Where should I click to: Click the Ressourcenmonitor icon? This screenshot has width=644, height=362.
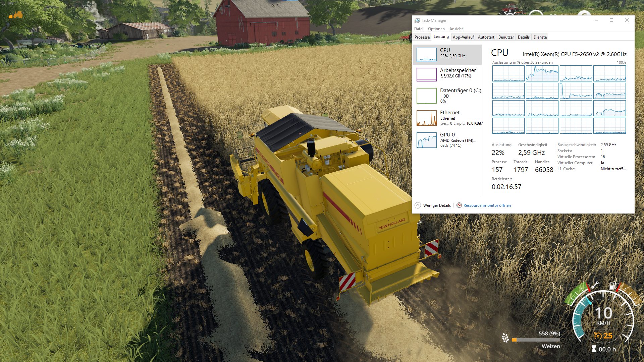pos(459,205)
